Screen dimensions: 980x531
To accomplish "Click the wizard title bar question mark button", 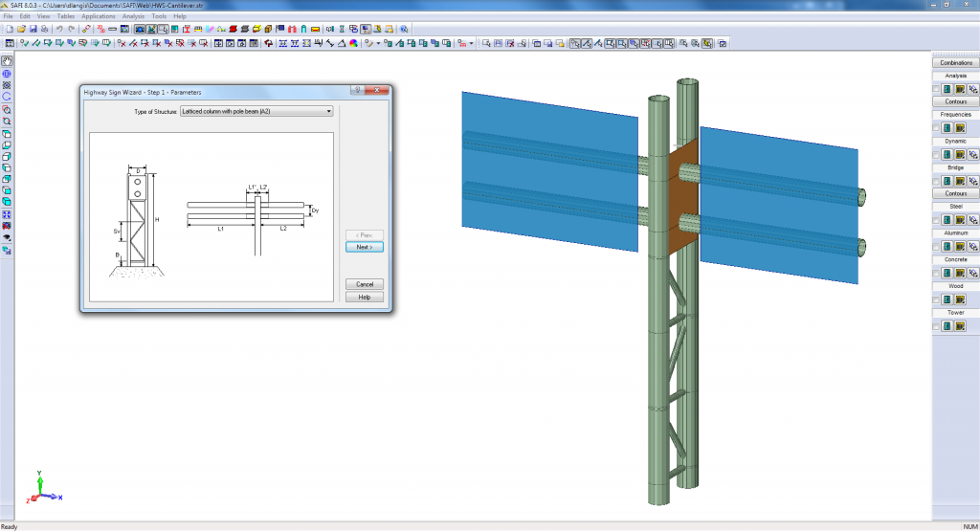I will coord(357,91).
